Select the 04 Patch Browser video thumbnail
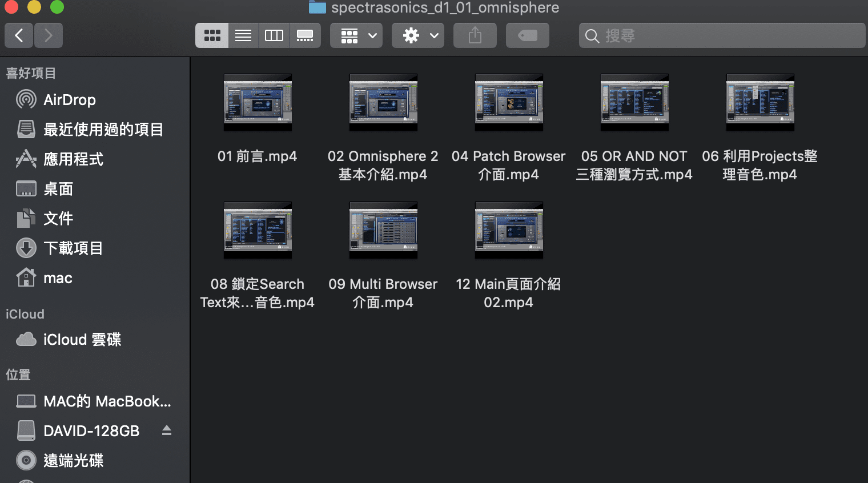 pos(509,102)
